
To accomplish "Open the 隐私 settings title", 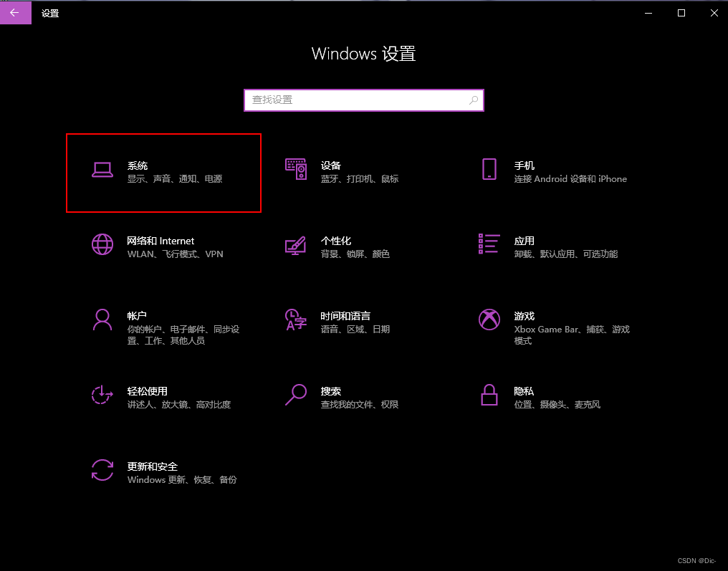I will (x=525, y=391).
